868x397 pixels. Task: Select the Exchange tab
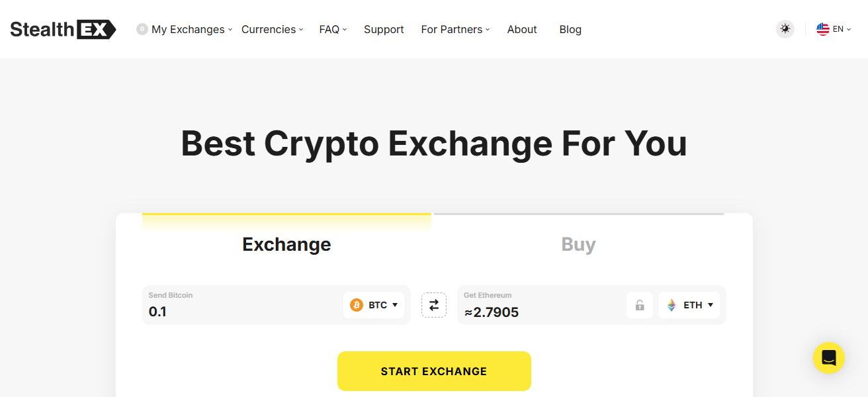click(286, 244)
